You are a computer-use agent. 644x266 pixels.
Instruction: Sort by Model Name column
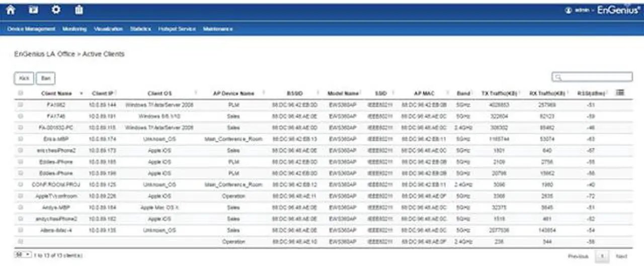[x=343, y=93]
